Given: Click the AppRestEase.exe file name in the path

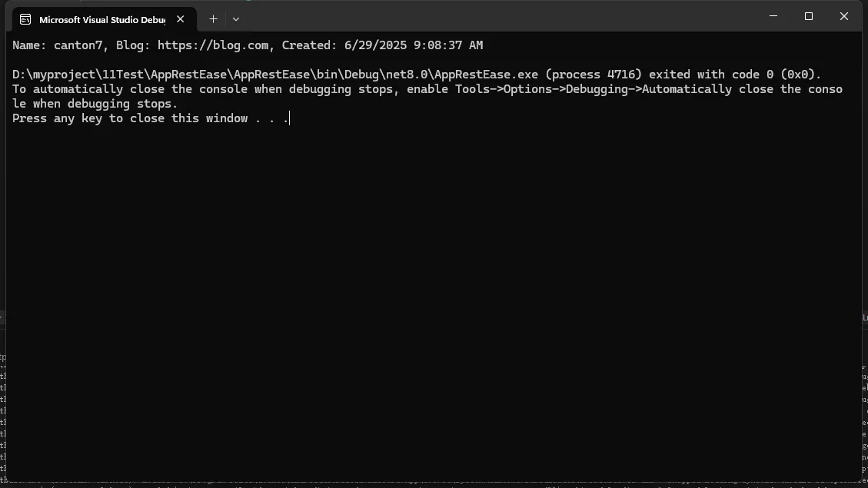Looking at the screenshot, I should (486, 75).
